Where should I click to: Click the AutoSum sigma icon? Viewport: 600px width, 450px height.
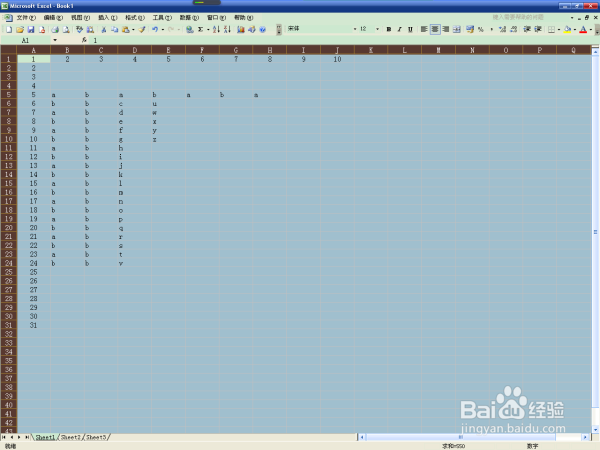click(201, 29)
